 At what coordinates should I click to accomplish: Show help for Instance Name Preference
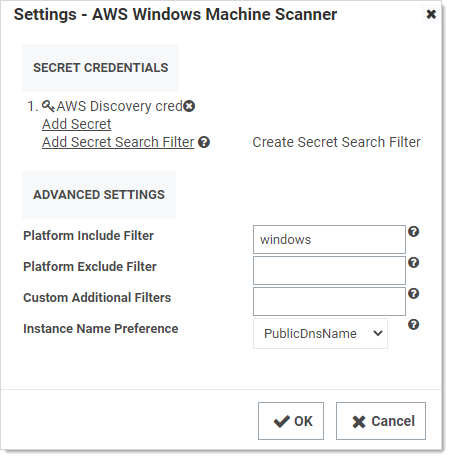click(414, 324)
